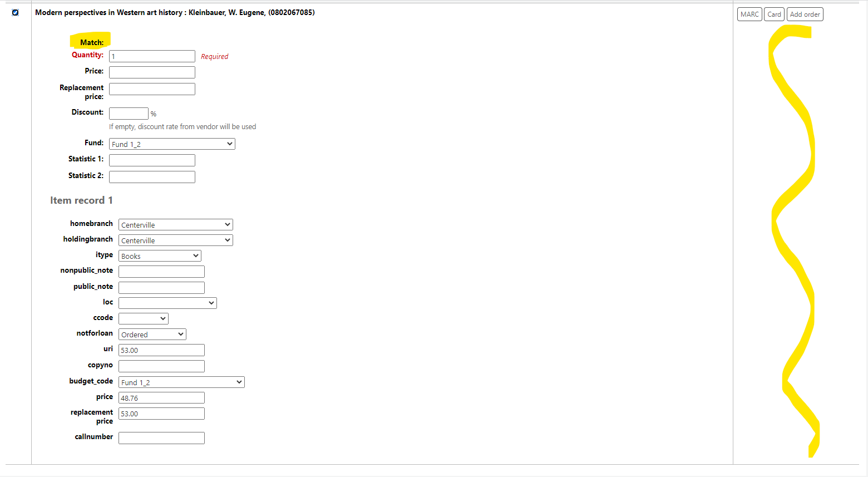
Task: Click the Discount percentage field
Action: pyautogui.click(x=129, y=114)
